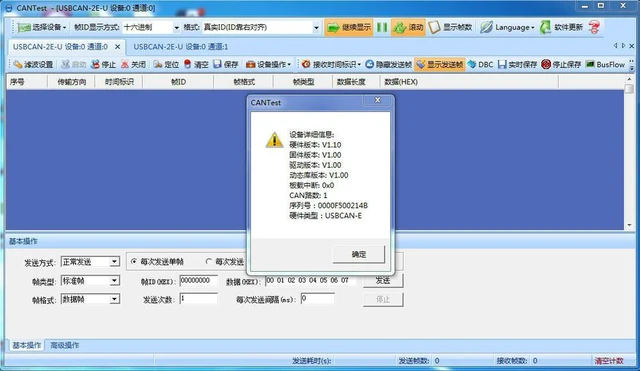The image size is (640, 371).
Task: Click the 停止保存 stop saving button
Action: pos(561,64)
